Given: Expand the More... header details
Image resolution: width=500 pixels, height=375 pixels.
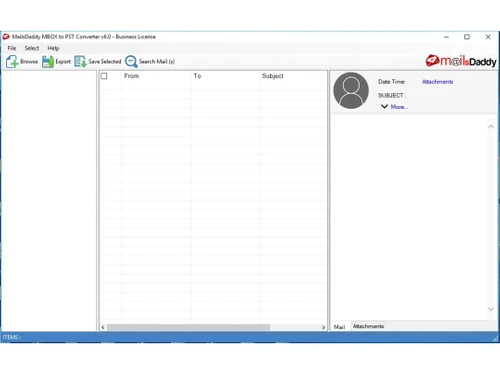Looking at the screenshot, I should tap(399, 107).
